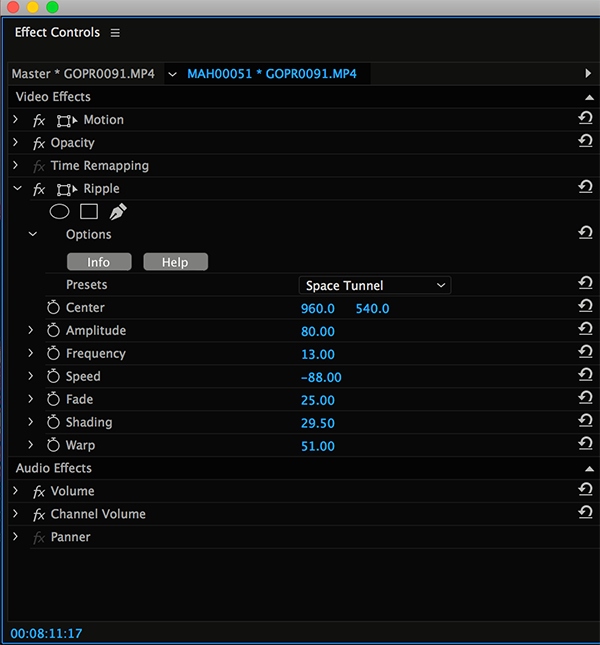Select the rectangle mask tool under Ripple
Image resolution: width=600 pixels, height=645 pixels.
click(x=89, y=212)
